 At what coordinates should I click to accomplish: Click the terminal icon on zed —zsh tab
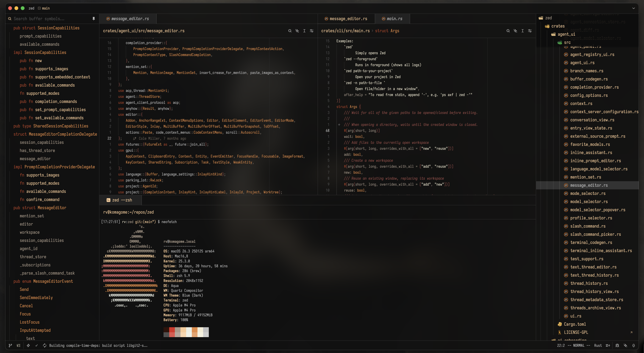[108, 200]
